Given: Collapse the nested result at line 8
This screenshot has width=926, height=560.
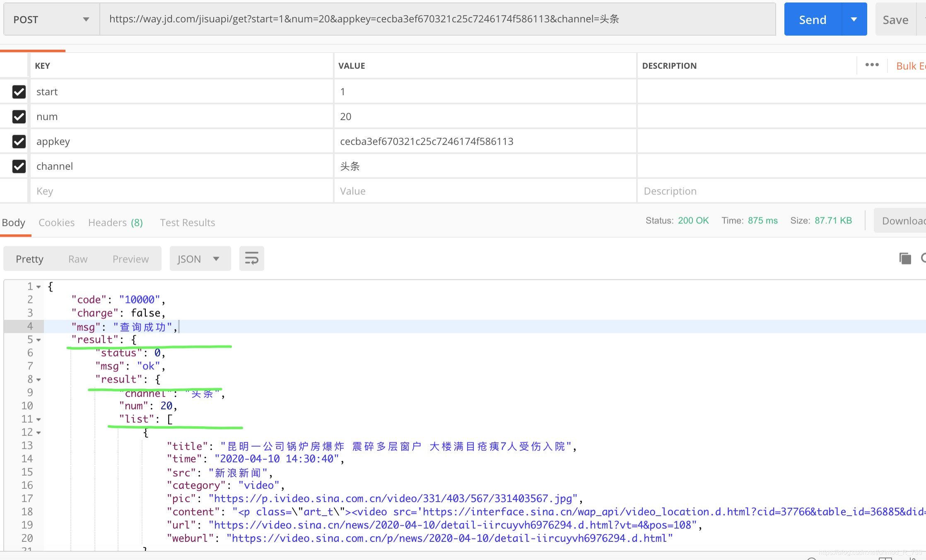Looking at the screenshot, I should tap(39, 380).
